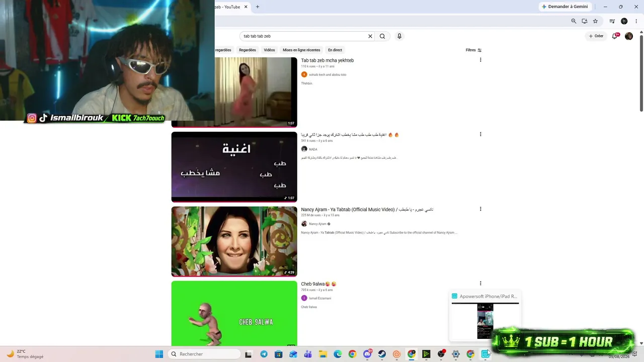The width and height of the screenshot is (644, 362).
Task: Open Discord from the taskbar
Action: 368,354
